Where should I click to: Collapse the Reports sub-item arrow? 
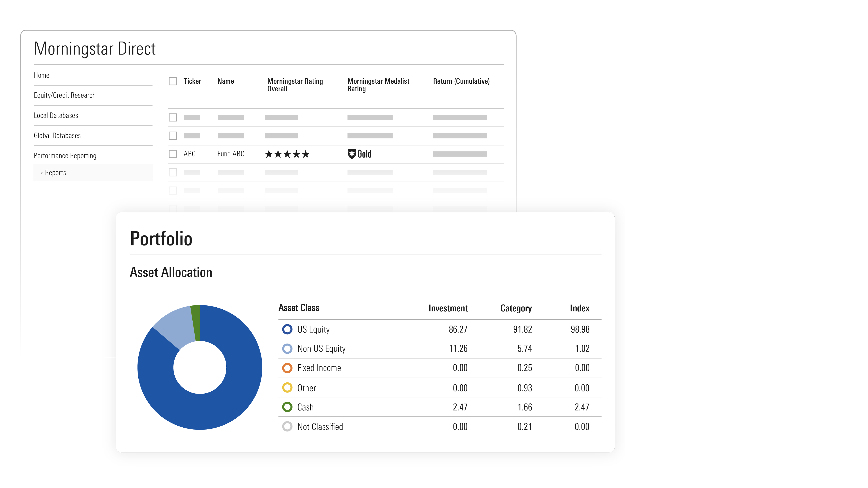click(42, 173)
